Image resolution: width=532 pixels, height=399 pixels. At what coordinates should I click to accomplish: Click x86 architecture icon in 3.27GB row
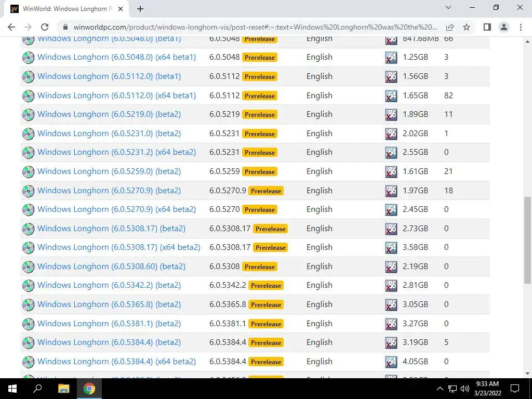(x=391, y=324)
